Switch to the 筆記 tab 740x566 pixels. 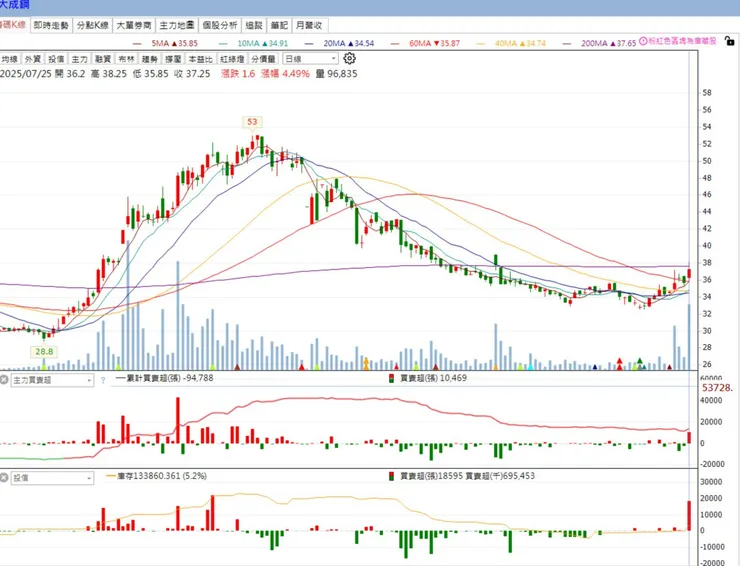pos(279,25)
